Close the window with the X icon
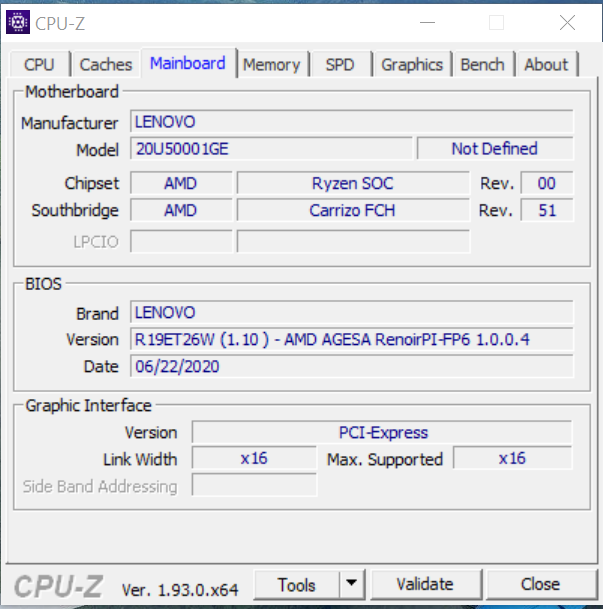The image size is (603, 609). pyautogui.click(x=567, y=23)
